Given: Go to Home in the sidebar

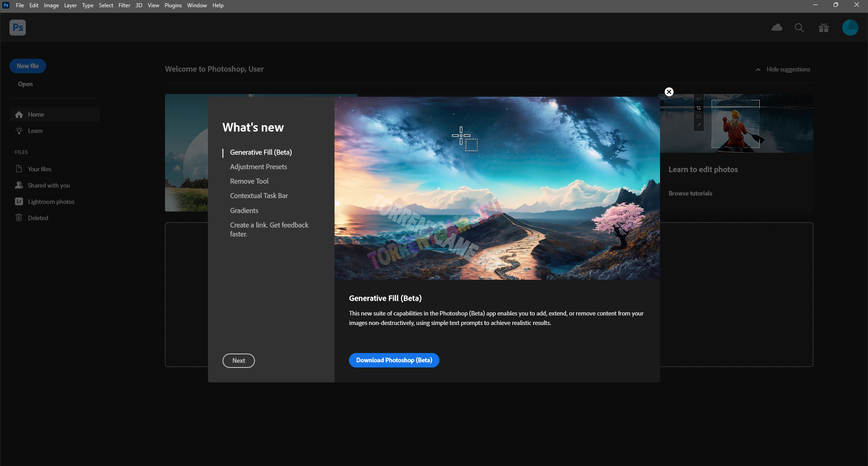Looking at the screenshot, I should coord(36,115).
